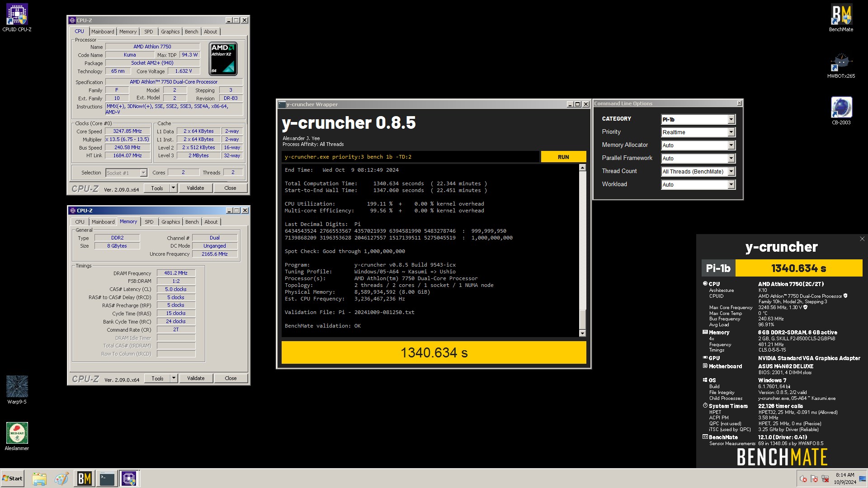This screenshot has width=868, height=488.
Task: Click Tools button in top CPU-Z
Action: click(x=157, y=188)
